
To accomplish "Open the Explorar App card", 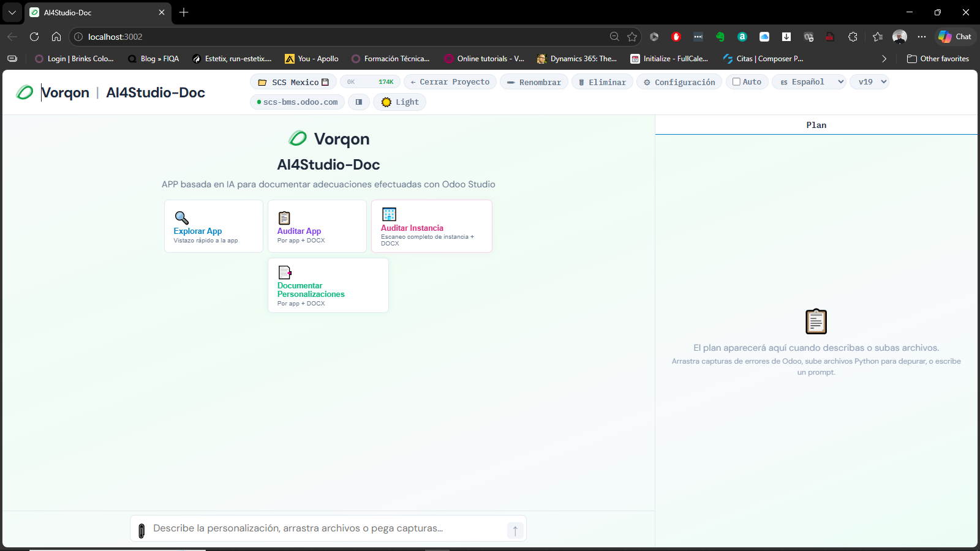I will click(214, 226).
